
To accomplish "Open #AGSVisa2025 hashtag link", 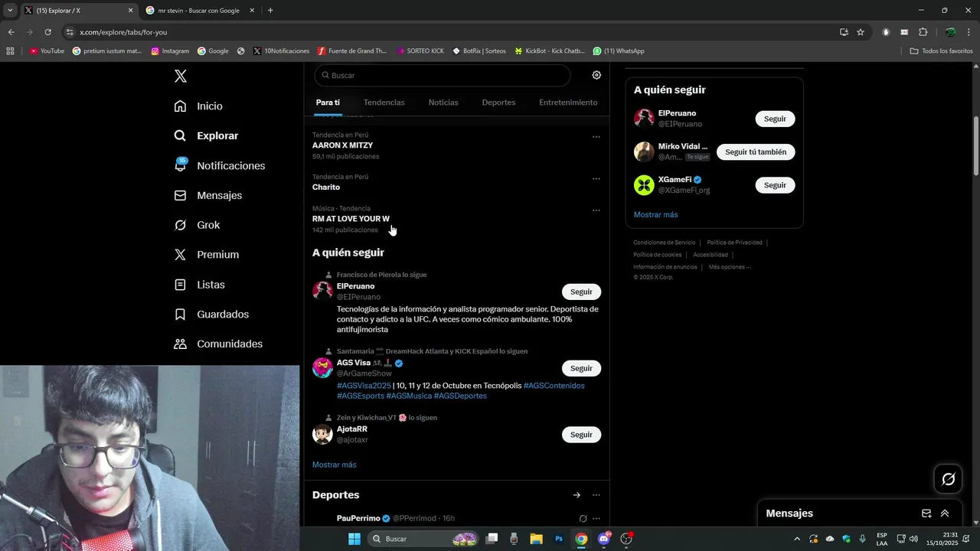I will pyautogui.click(x=364, y=386).
